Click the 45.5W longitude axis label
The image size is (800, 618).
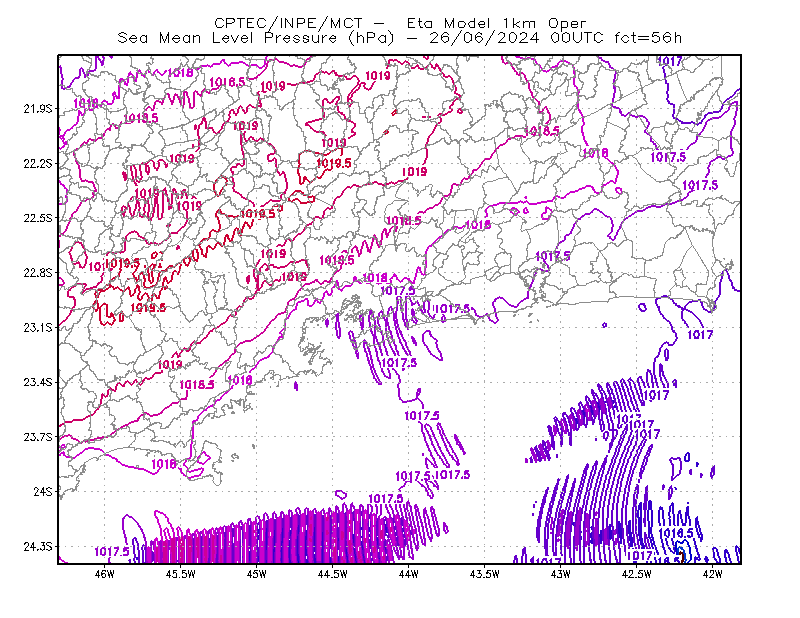coord(181,574)
